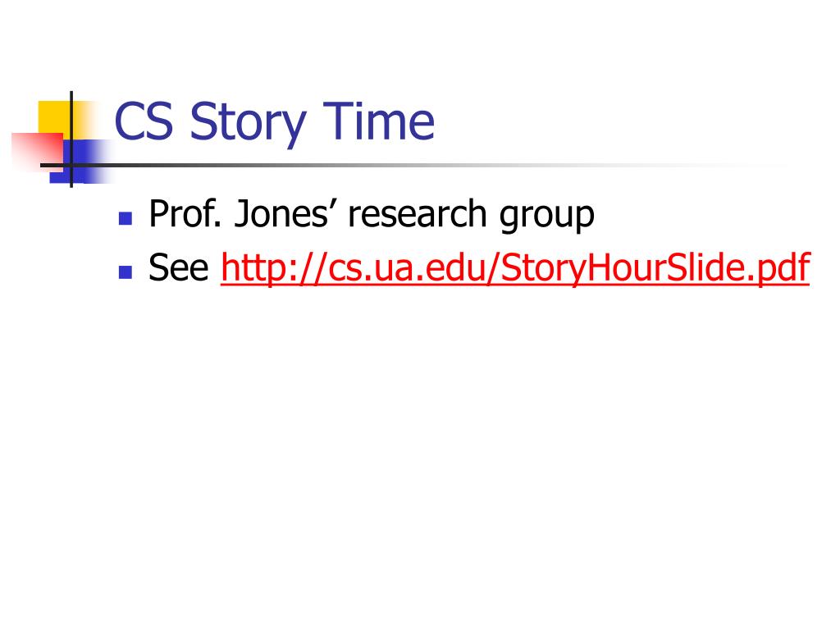840x630 pixels.
Task: Select the red gradient decorative square
Action: click(x=36, y=151)
